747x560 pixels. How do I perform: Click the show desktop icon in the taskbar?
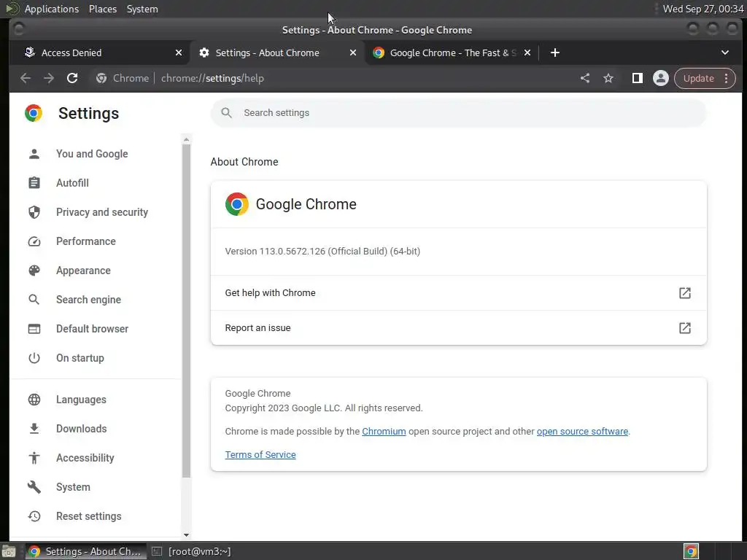9,551
